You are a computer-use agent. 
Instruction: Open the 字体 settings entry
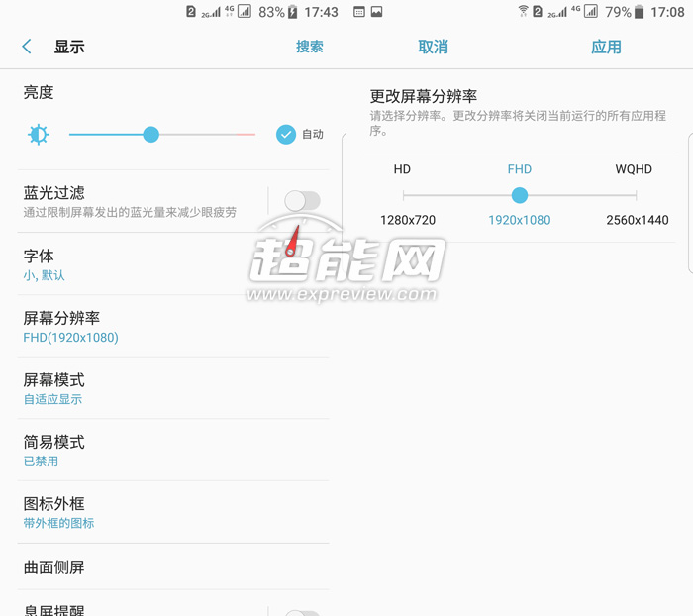coord(173,264)
